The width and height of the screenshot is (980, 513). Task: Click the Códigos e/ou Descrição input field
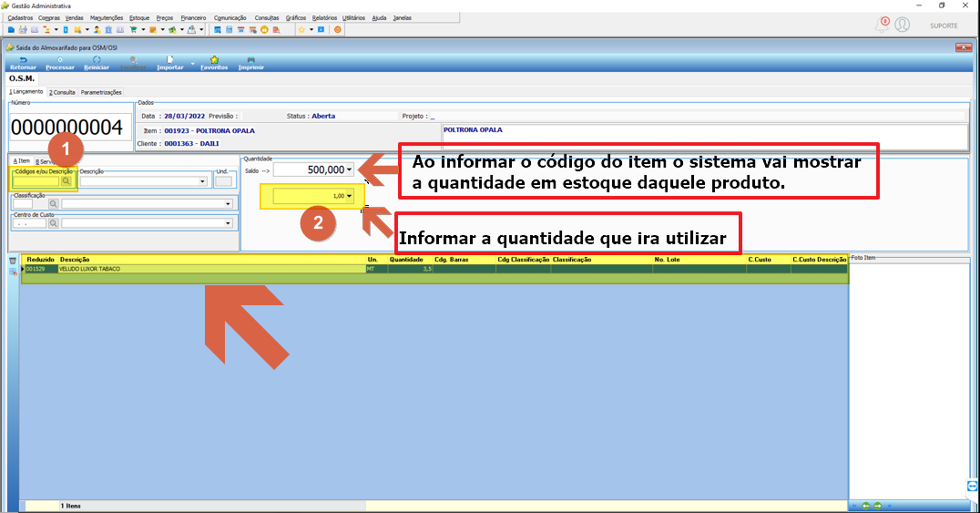[x=36, y=180]
